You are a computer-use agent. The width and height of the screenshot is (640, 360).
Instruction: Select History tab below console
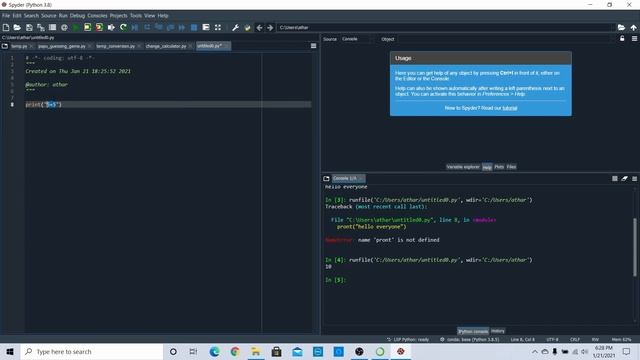point(498,331)
